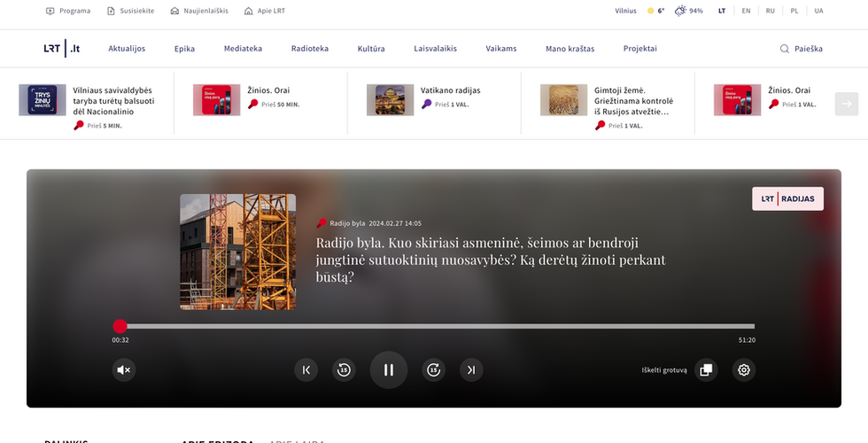This screenshot has height=443, width=868.
Task: Open Gimtoji žemė article
Action: pos(634,101)
